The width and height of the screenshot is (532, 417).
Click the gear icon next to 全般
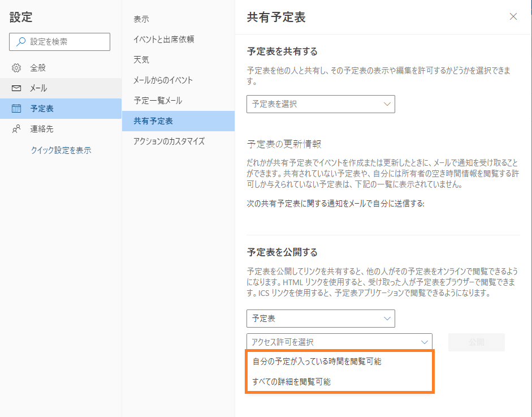(16, 68)
